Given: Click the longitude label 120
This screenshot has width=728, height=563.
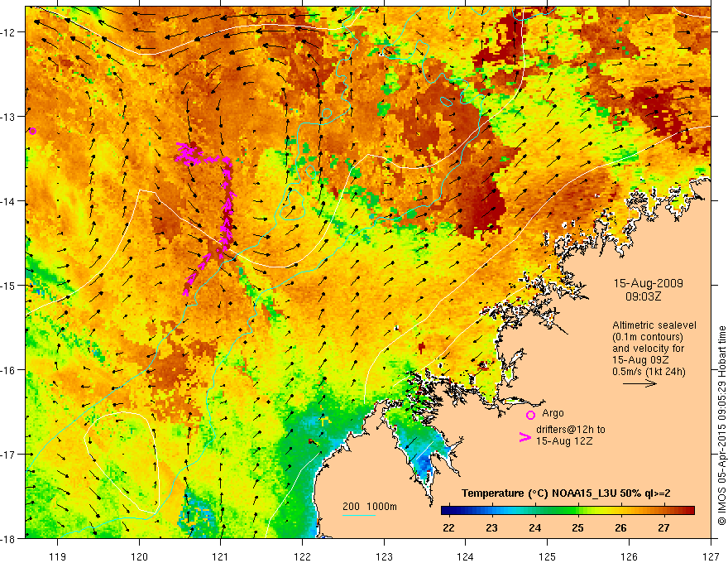Looking at the screenshot, I should point(139,556).
